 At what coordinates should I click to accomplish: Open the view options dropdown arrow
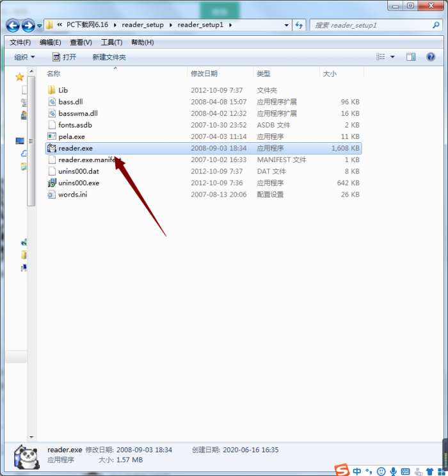(392, 57)
